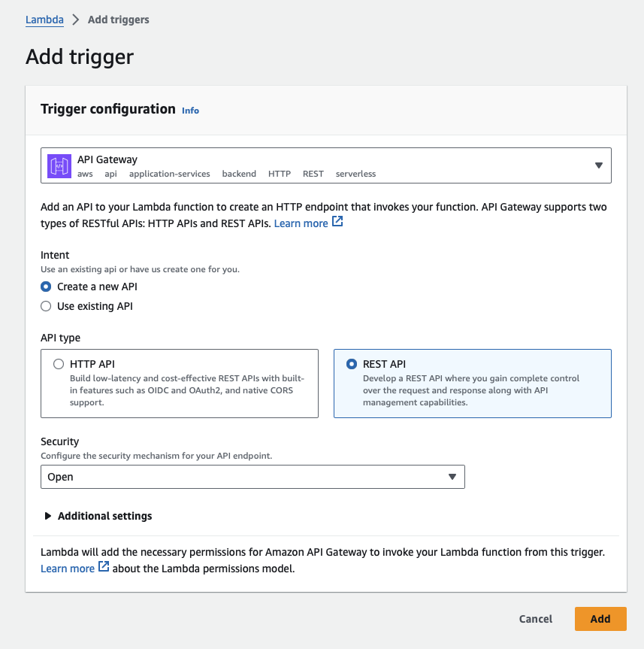Viewport: 644px width, 649px height.
Task: Select the Create a new API option
Action: click(x=45, y=287)
